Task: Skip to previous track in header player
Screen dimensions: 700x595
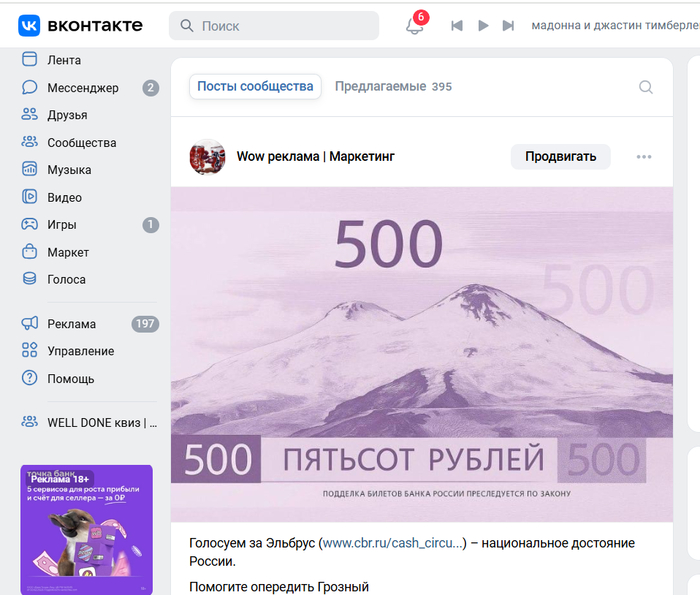Action: 457,26
